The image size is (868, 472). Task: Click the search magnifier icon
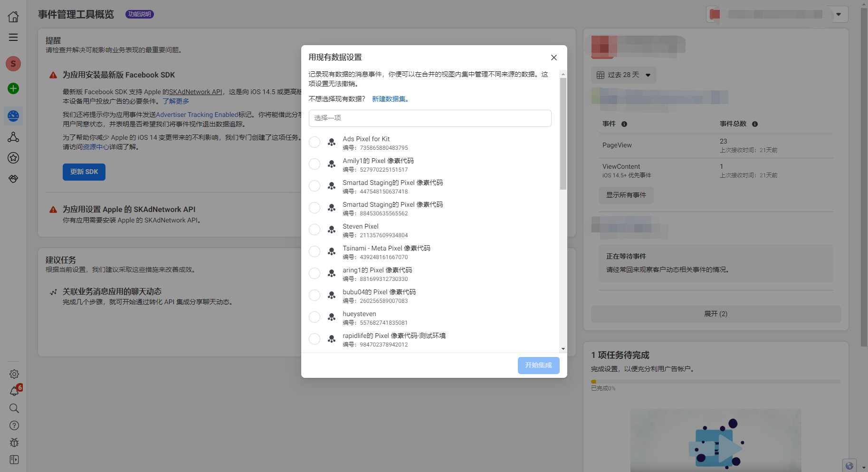pos(13,408)
